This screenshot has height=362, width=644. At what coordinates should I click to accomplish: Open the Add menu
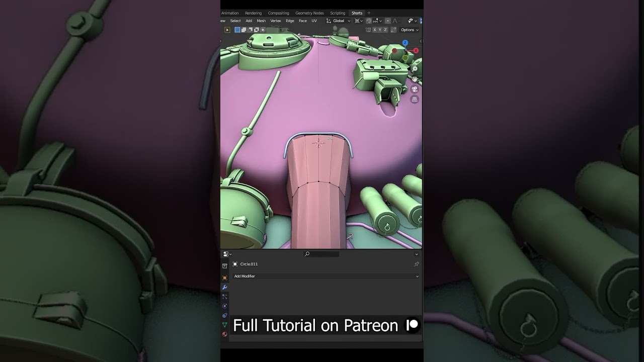[249, 21]
